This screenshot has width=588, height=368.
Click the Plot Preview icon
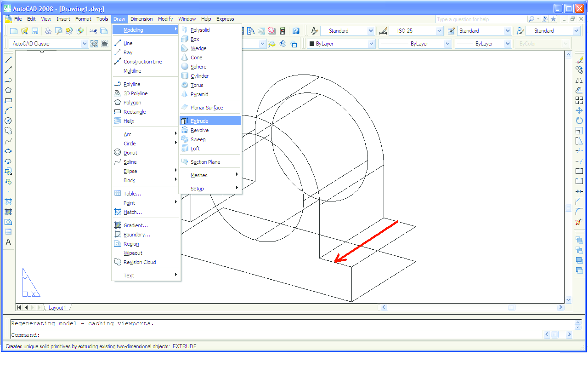click(x=58, y=31)
